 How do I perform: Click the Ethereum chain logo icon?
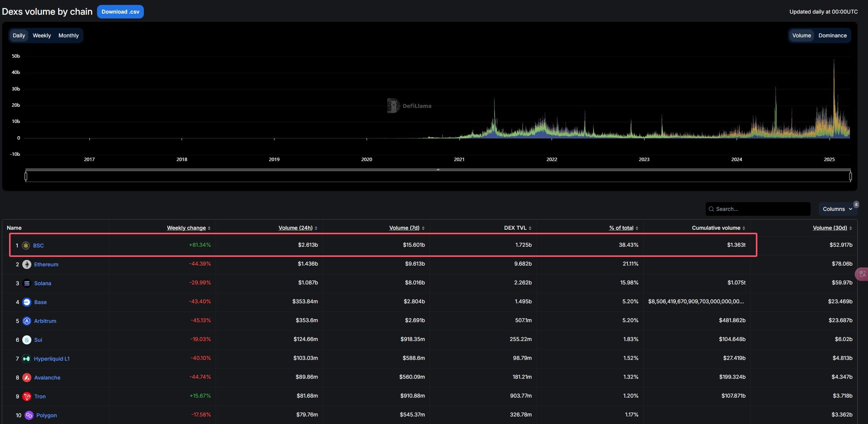coord(27,264)
